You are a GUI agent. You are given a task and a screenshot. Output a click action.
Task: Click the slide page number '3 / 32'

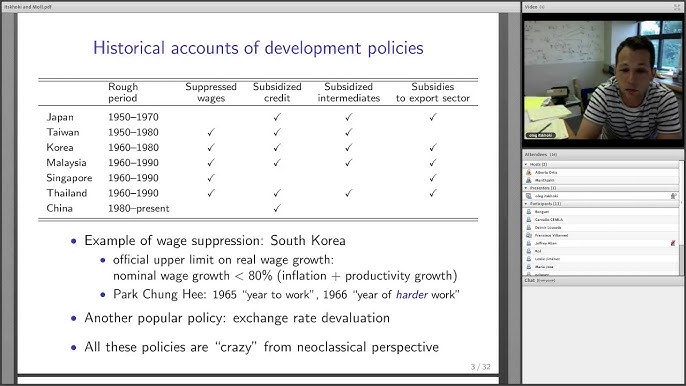click(x=480, y=367)
